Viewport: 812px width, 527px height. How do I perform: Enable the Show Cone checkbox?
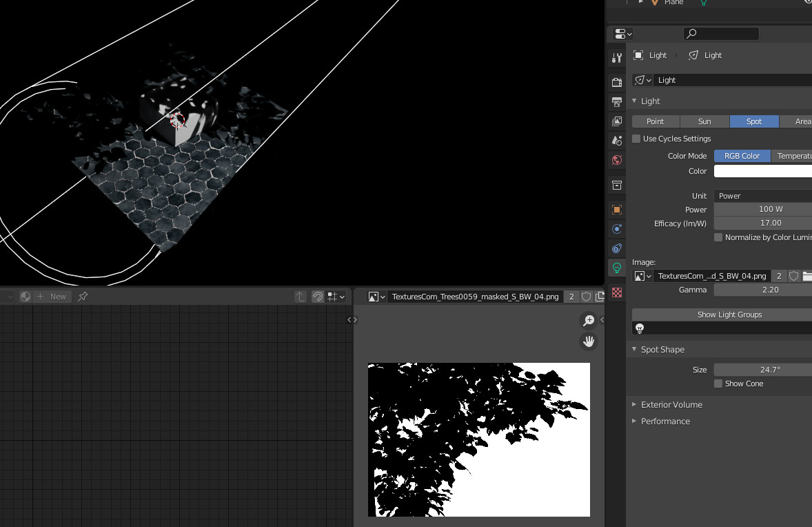718,384
